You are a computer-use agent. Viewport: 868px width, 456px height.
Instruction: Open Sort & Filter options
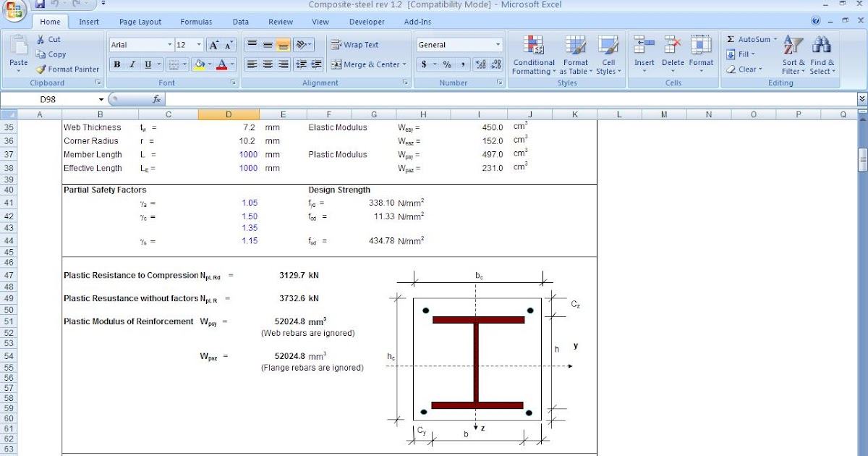(x=793, y=54)
